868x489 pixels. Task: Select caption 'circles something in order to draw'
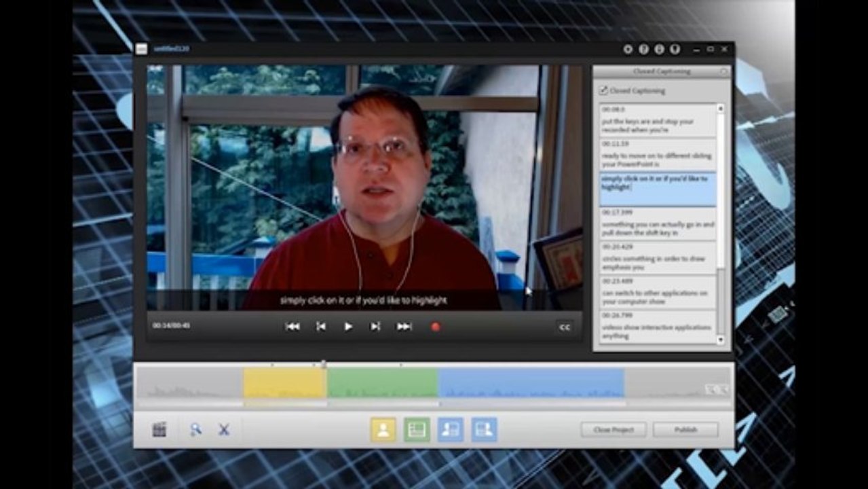tap(658, 259)
